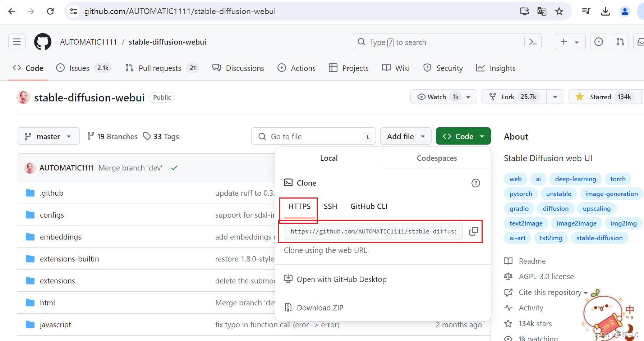Screen dimensions: 644x341
Task: Open the Insights tab
Action: pyautogui.click(x=496, y=68)
